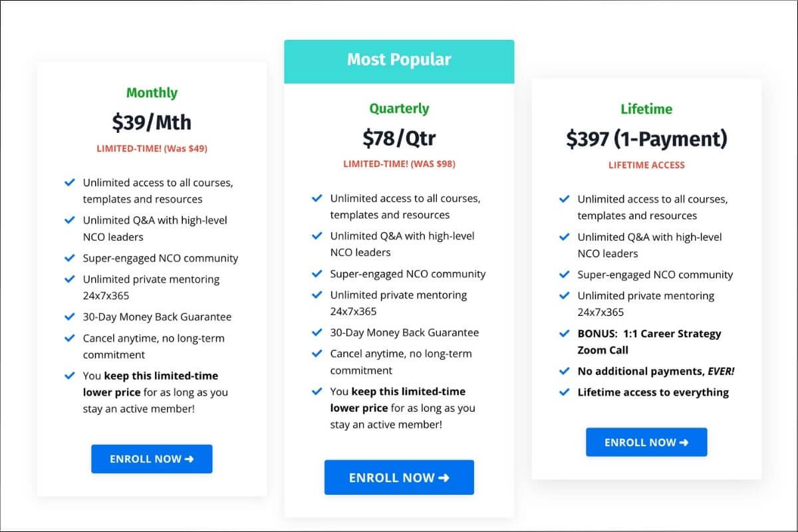
Task: Click Enroll Now under Quarterly plan
Action: pos(399,477)
